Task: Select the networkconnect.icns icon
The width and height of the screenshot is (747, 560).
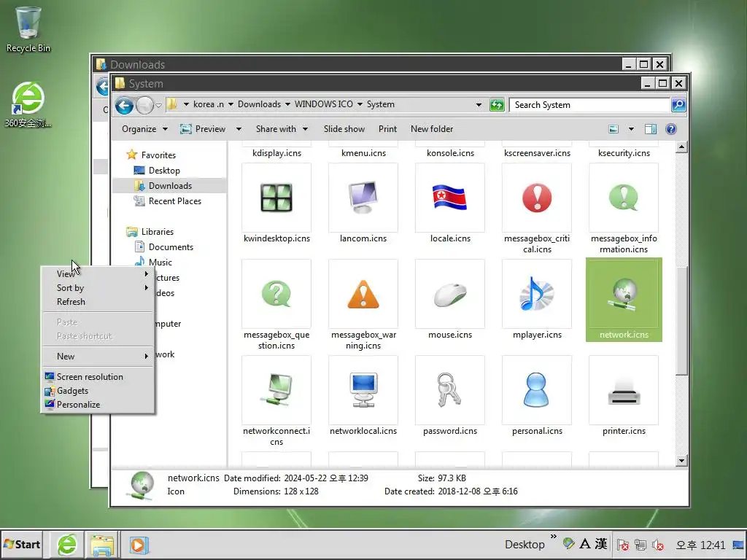Action: pyautogui.click(x=276, y=390)
